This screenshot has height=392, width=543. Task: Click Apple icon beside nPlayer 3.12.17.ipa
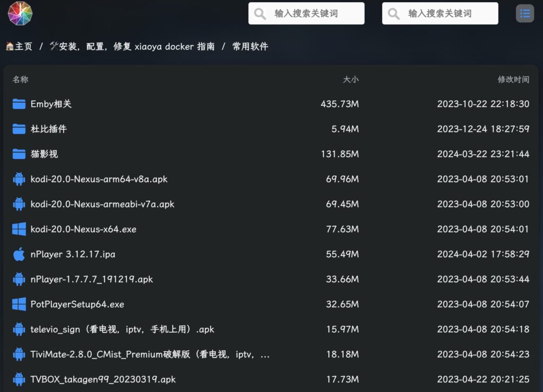click(19, 254)
